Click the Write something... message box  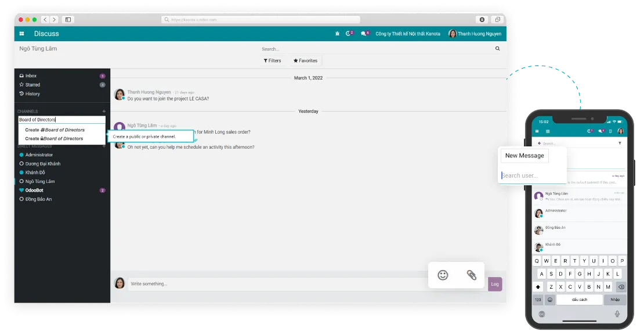[278, 284]
